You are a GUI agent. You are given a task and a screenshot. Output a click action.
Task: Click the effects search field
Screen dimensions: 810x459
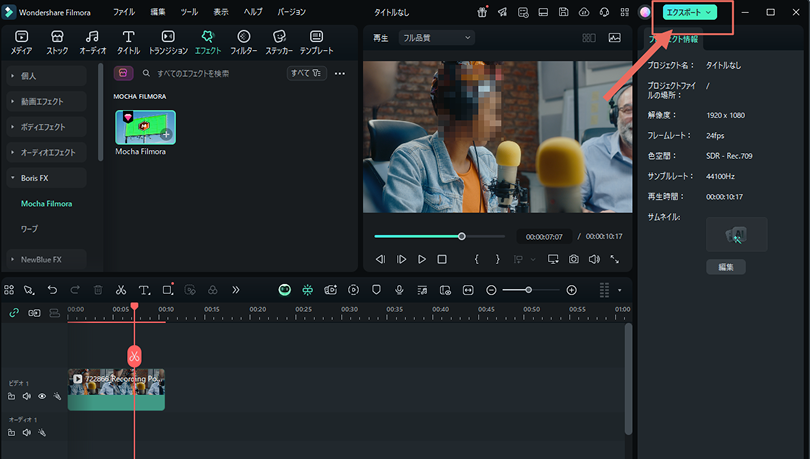(x=209, y=73)
